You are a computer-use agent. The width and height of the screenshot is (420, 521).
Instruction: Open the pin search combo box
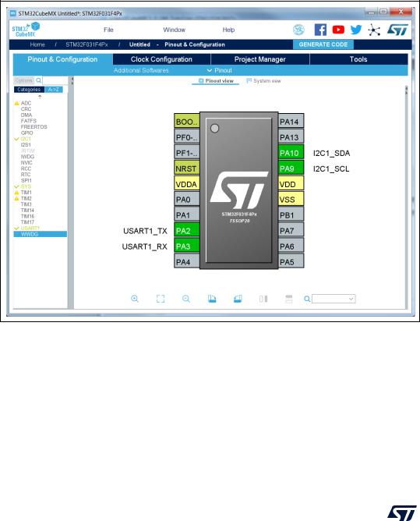click(x=334, y=299)
